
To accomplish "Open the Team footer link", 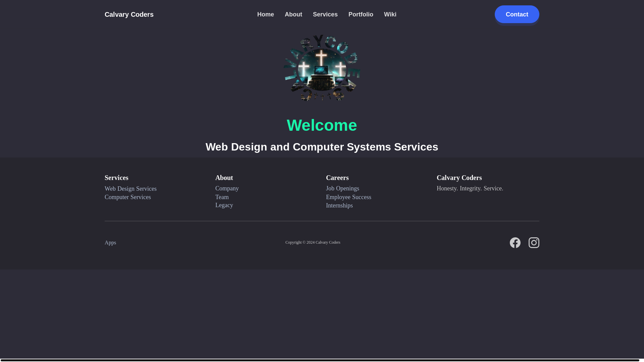I will pyautogui.click(x=222, y=197).
